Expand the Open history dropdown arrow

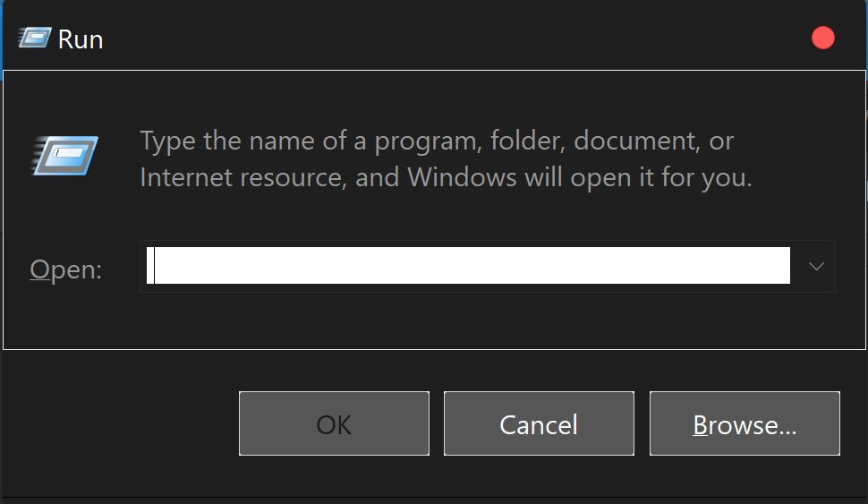tap(816, 267)
